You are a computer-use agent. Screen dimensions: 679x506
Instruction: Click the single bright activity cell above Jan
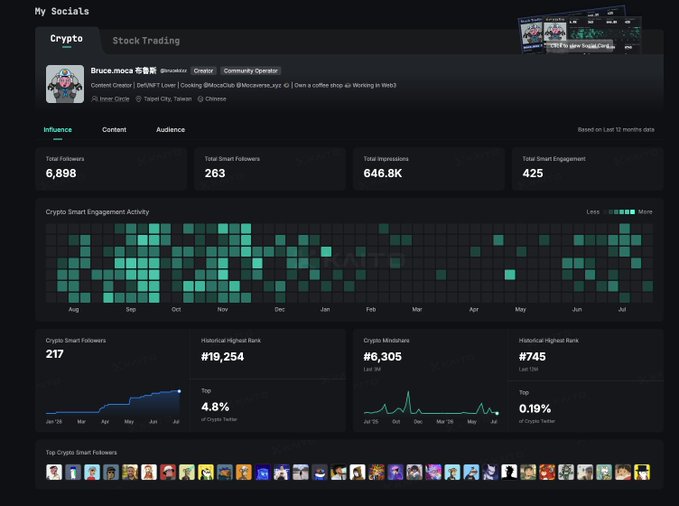click(x=326, y=252)
